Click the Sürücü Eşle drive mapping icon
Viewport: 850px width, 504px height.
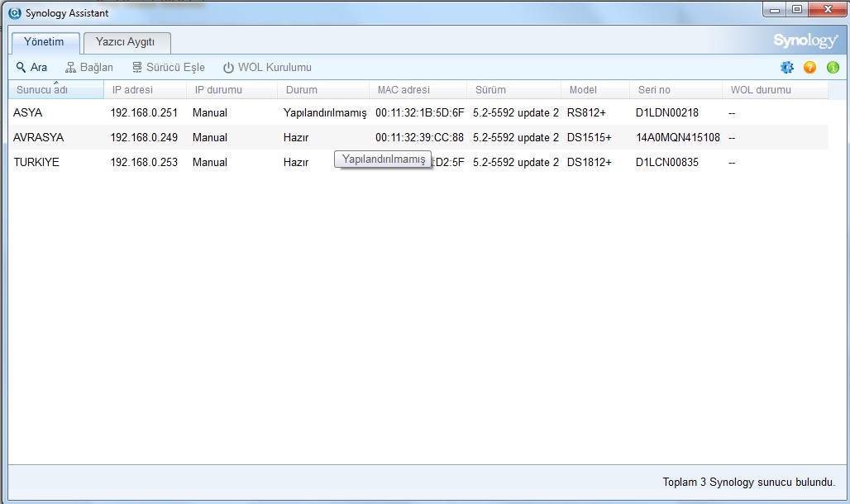coord(137,68)
